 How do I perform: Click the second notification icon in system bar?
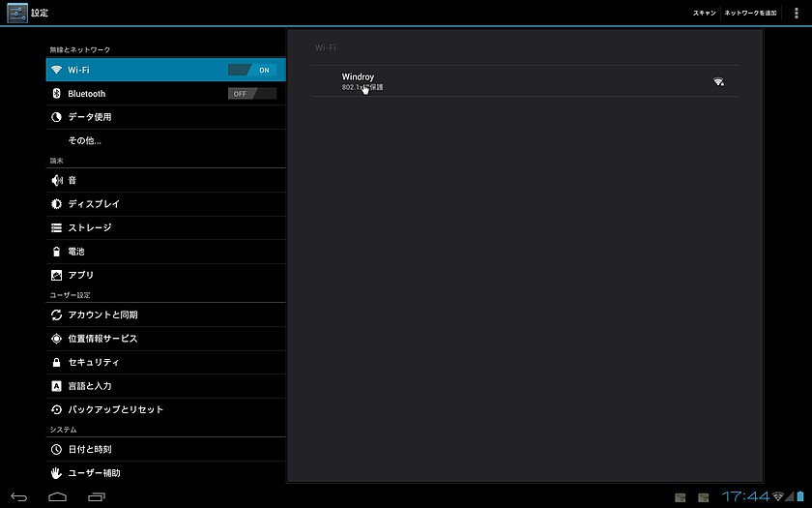point(703,497)
